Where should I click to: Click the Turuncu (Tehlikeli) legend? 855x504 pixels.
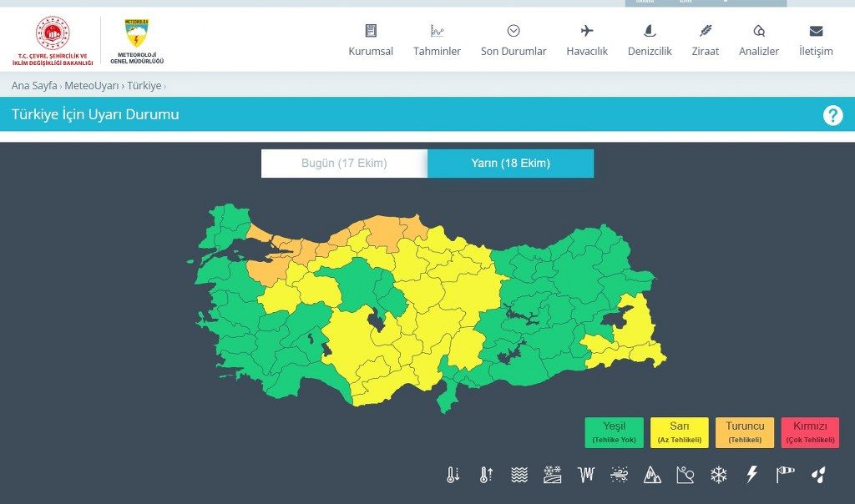pyautogui.click(x=745, y=432)
